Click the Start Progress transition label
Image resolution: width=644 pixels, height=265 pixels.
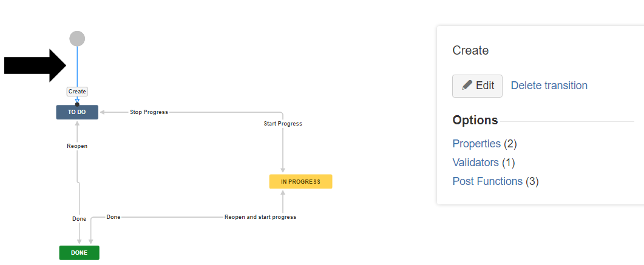pyautogui.click(x=283, y=124)
